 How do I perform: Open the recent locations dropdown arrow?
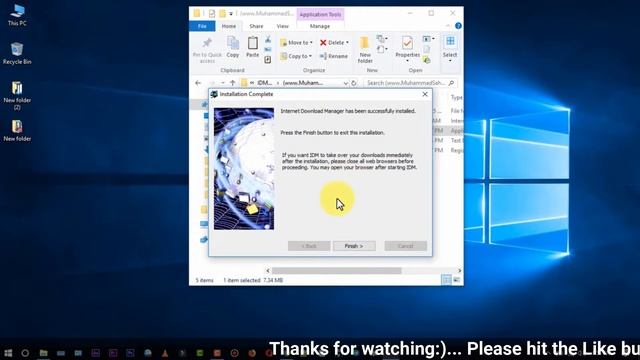point(222,83)
